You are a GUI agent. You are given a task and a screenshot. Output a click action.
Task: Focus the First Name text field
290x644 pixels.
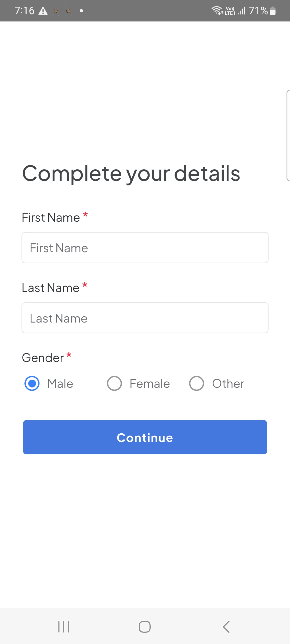pyautogui.click(x=145, y=248)
